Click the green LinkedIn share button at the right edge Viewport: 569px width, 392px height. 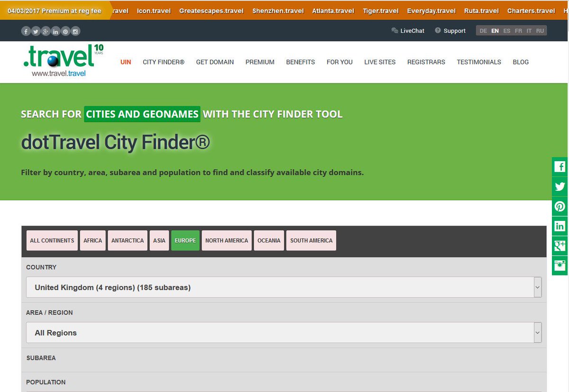[x=560, y=226]
